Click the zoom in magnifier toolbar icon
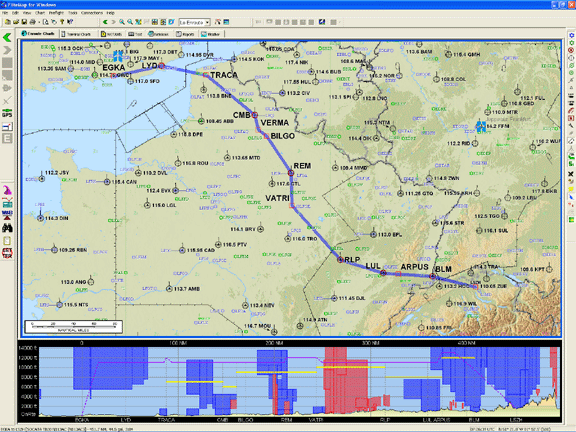 coord(122,22)
